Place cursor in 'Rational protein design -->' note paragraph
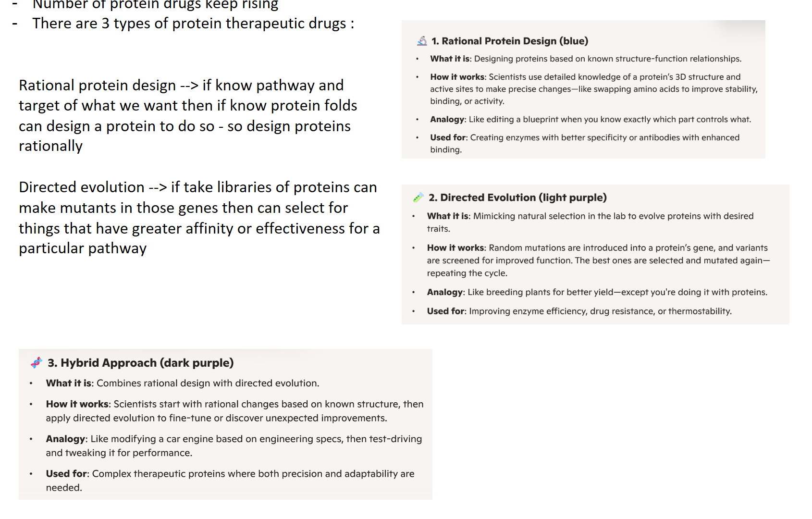Image resolution: width=812 pixels, height=519 pixels. point(188,115)
